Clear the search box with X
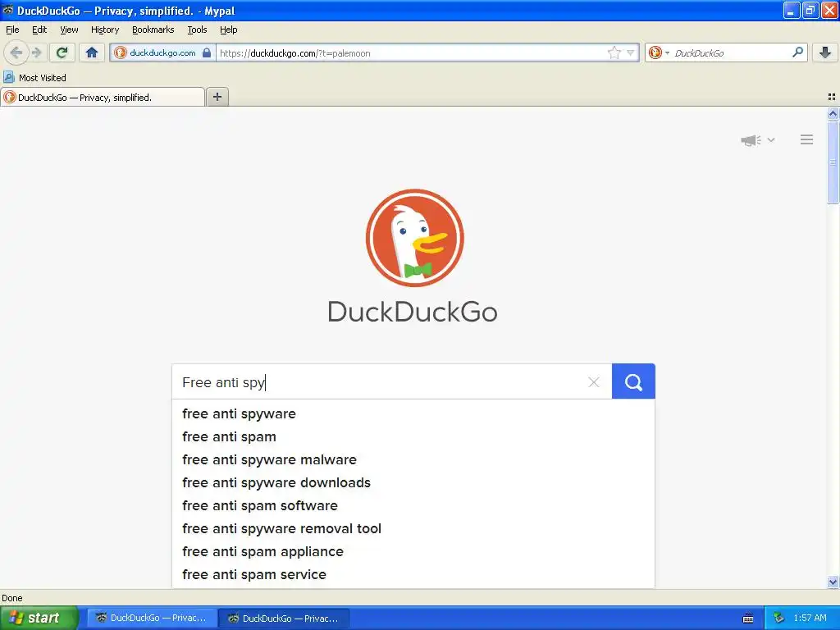 (x=594, y=382)
